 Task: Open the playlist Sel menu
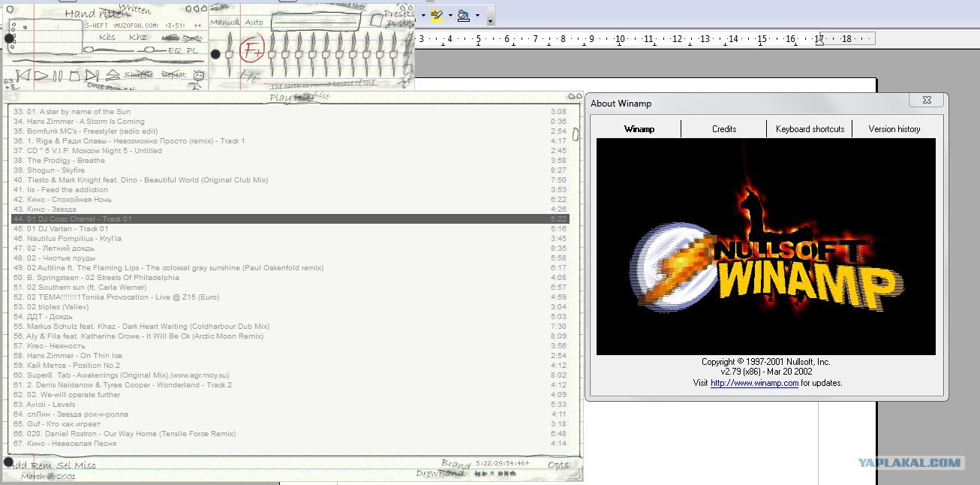pos(63,465)
